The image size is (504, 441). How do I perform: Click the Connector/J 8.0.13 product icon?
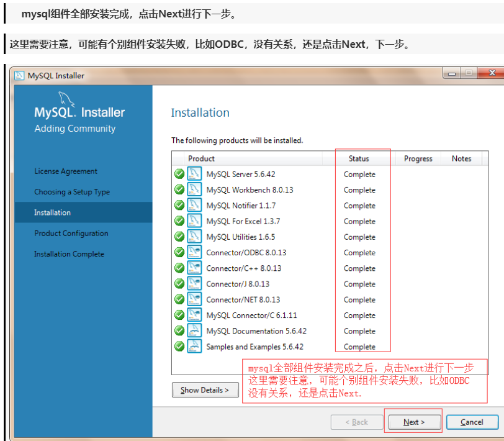[194, 284]
